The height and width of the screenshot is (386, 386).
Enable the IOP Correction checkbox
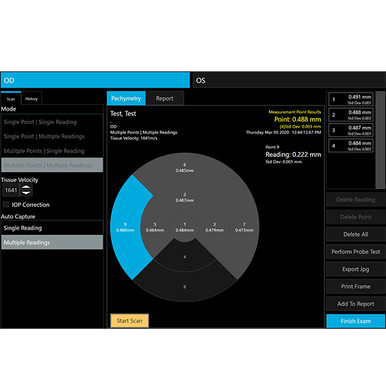point(6,204)
